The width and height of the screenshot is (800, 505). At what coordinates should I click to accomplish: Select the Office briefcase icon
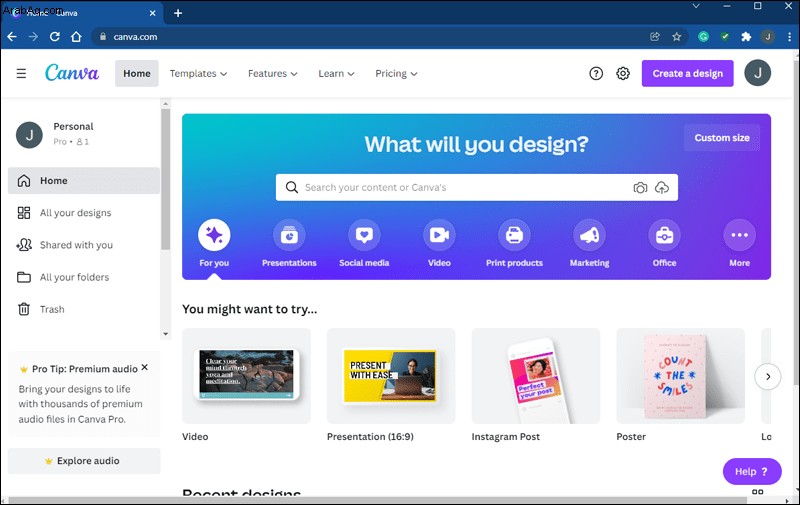pos(664,235)
